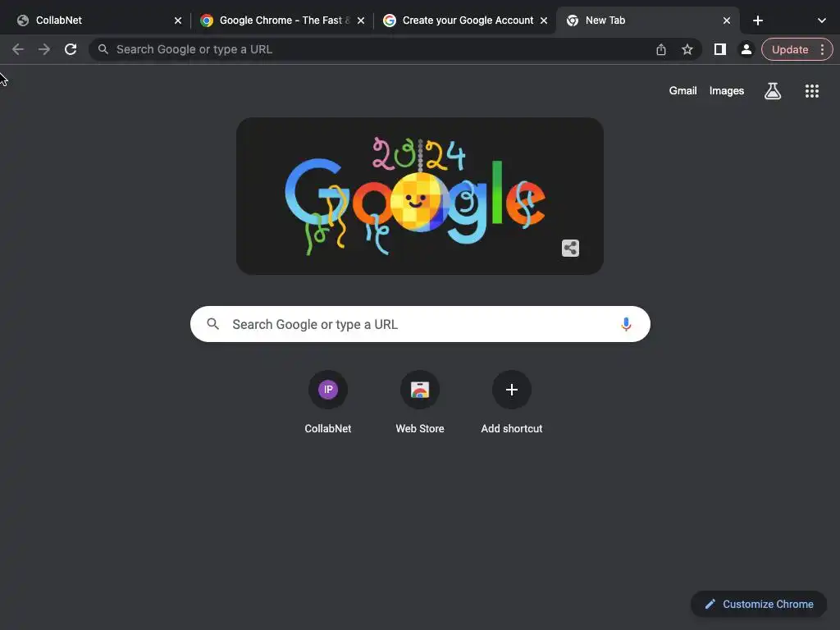The image size is (840, 630).
Task: Open the Search Labs flask icon
Action: pyautogui.click(x=773, y=91)
